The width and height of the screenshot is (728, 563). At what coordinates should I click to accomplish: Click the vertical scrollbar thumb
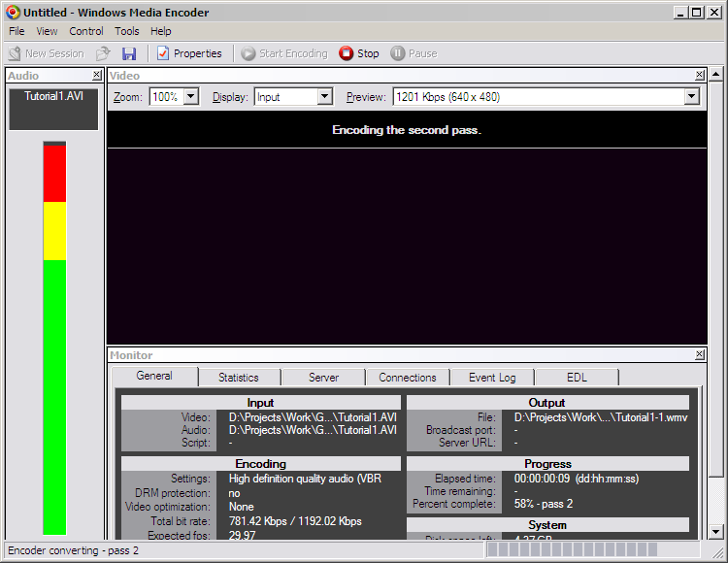(x=716, y=279)
